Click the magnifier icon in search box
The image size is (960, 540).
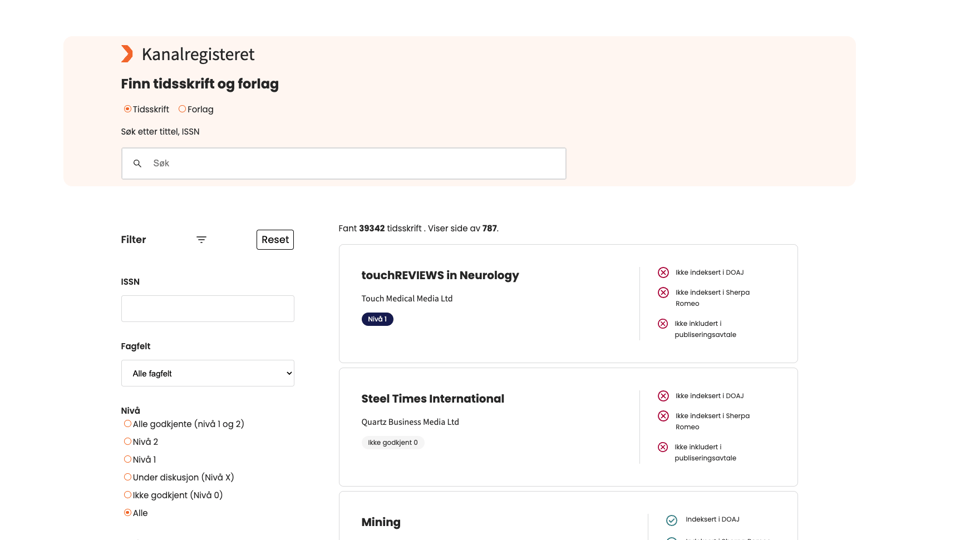[137, 163]
